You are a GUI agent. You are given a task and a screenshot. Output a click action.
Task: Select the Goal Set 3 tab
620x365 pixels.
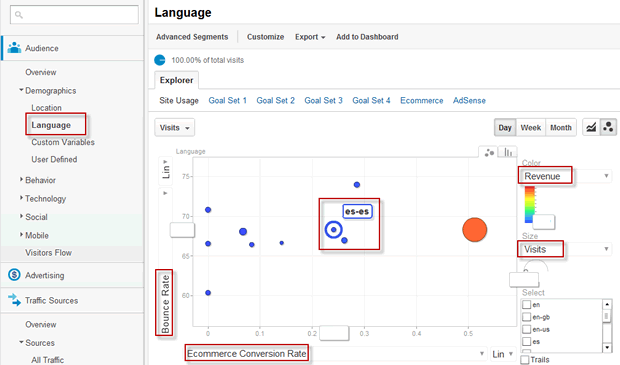[323, 100]
